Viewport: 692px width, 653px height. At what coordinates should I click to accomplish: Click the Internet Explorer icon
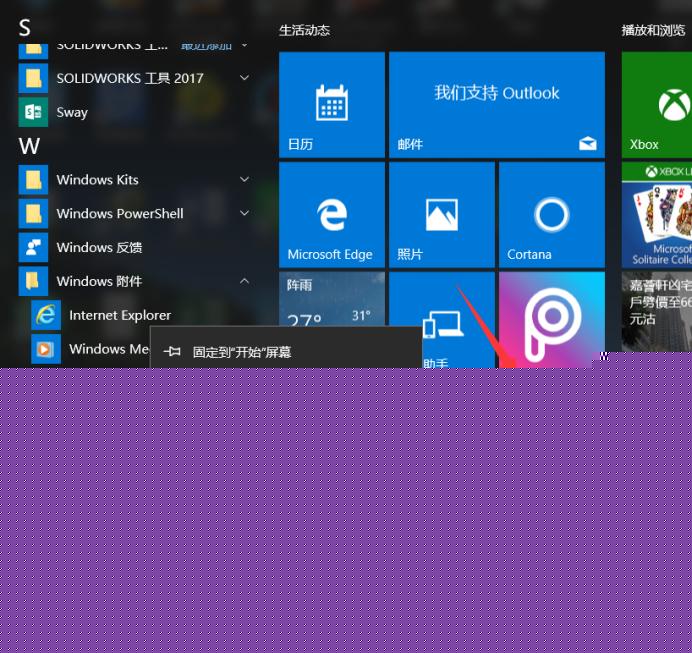[x=46, y=315]
